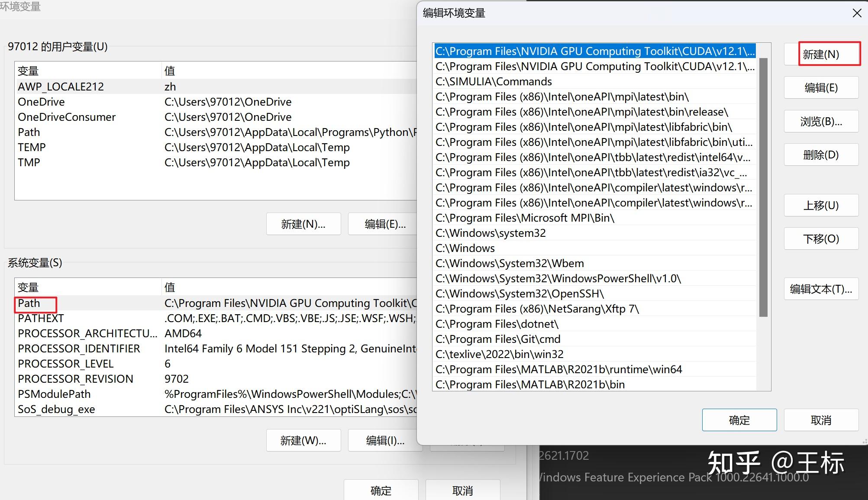This screenshot has height=500, width=868.
Task: Cancel the edit dialog with 取消
Action: 821,420
